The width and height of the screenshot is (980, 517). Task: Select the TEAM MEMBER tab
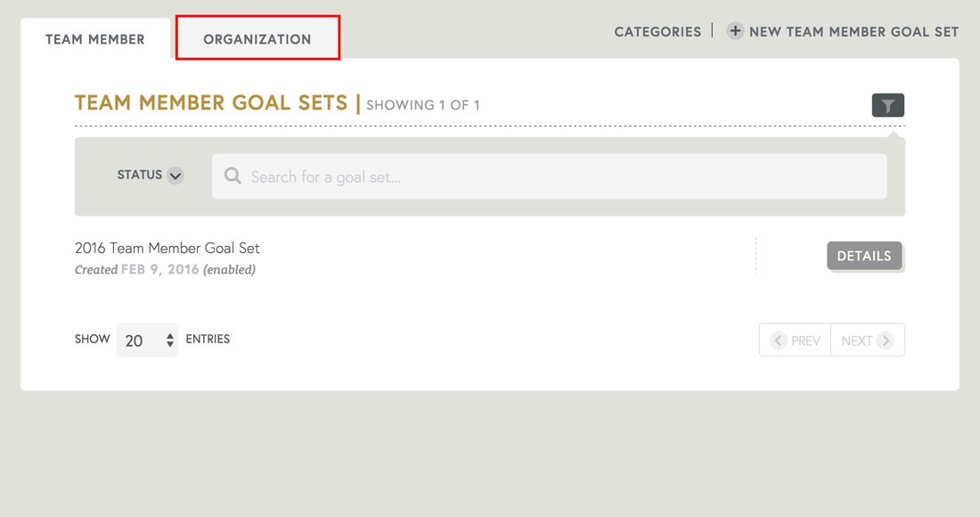95,38
